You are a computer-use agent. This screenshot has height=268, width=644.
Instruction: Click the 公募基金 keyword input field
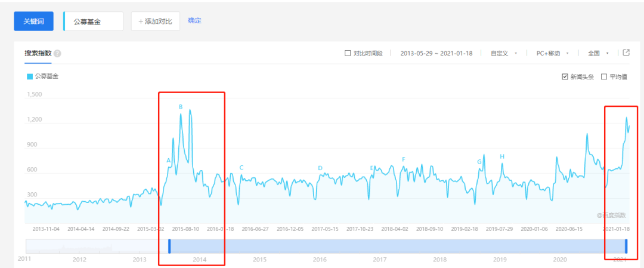94,21
